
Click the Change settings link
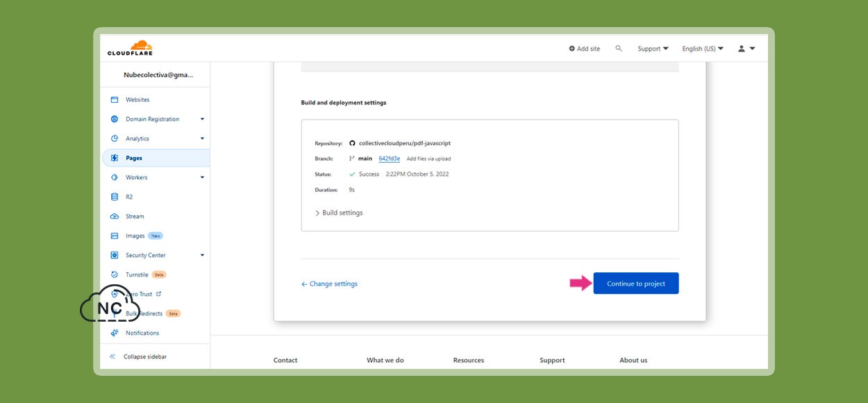[x=329, y=284]
